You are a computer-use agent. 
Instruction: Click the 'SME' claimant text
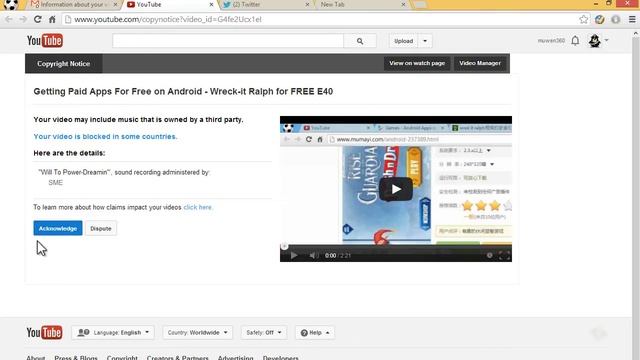56,182
